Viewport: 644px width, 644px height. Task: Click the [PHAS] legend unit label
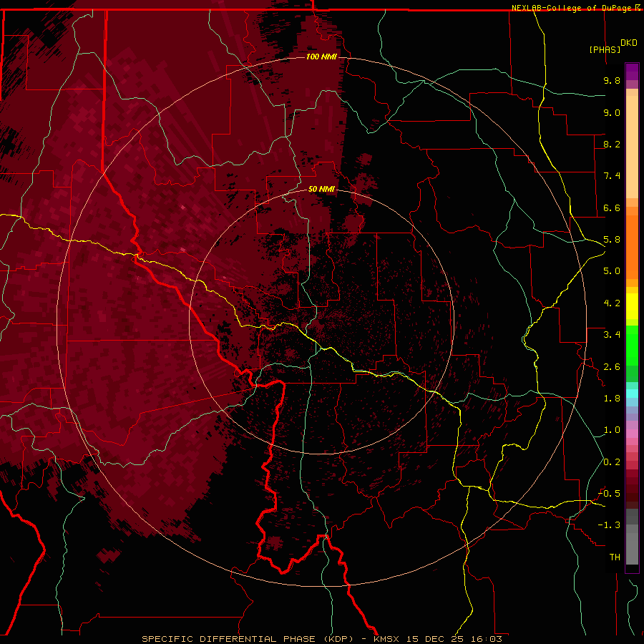click(605, 49)
